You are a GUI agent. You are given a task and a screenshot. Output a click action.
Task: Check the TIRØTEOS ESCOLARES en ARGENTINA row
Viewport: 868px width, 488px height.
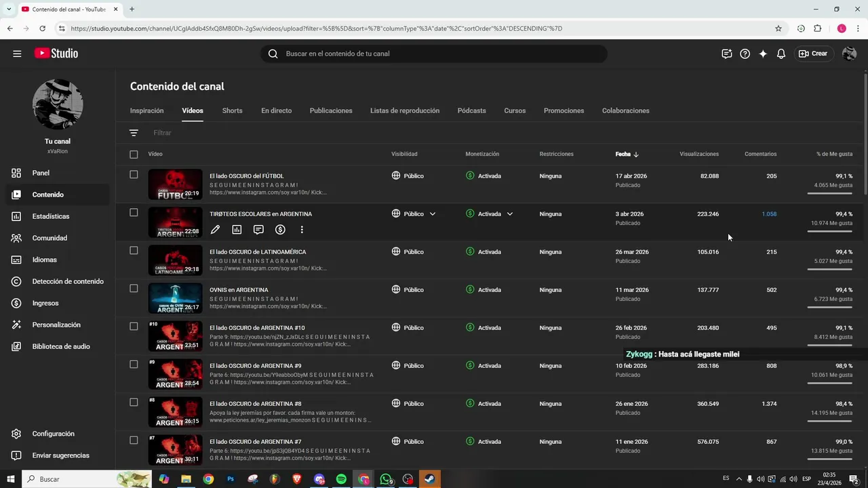tap(134, 213)
